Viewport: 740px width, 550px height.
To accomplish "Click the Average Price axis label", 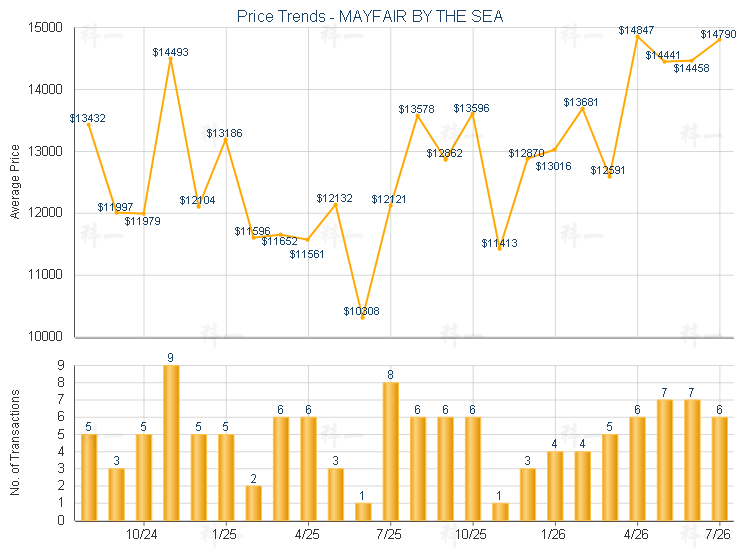I will click(15, 182).
